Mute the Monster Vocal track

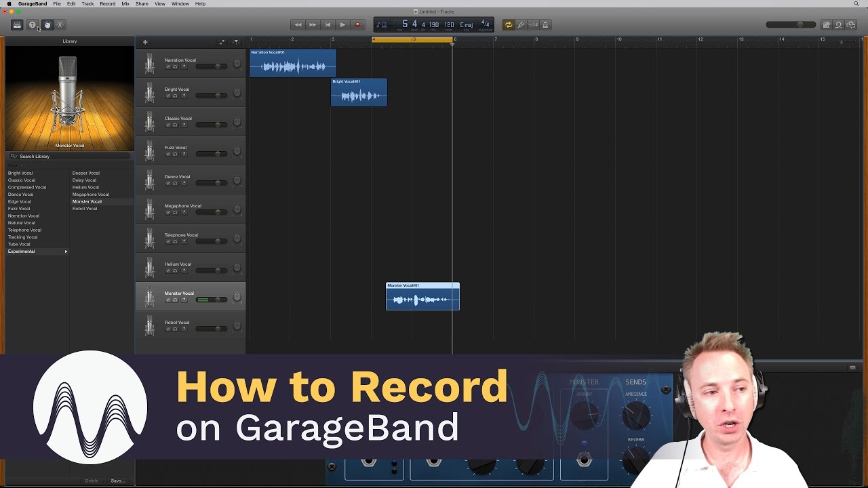pos(168,300)
